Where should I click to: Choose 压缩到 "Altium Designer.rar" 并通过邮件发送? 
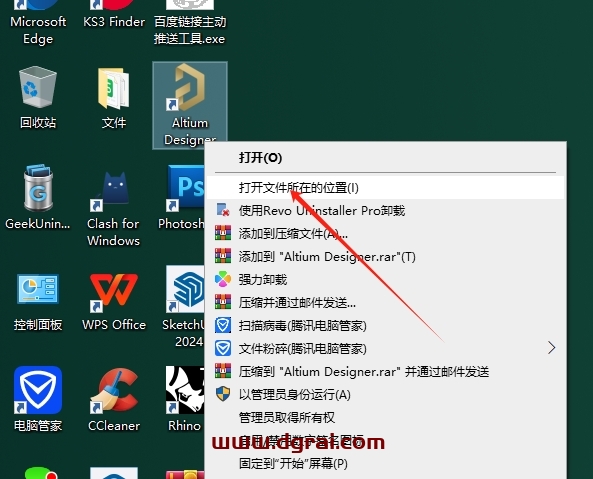tap(385, 372)
